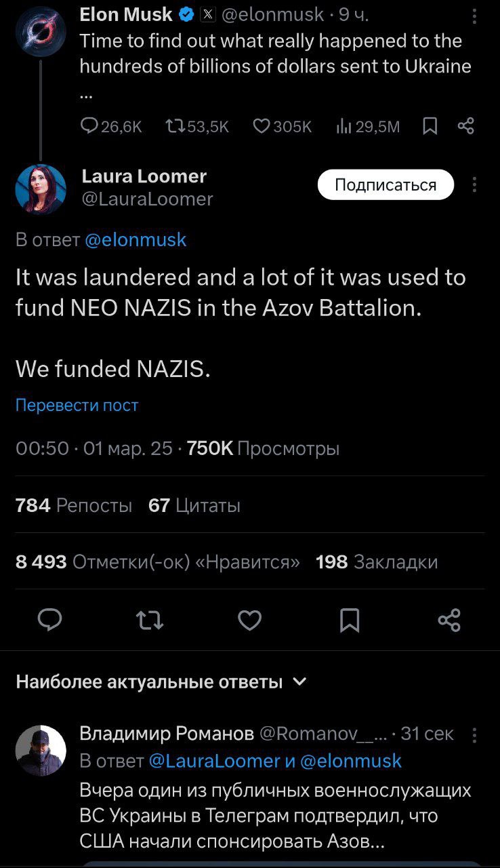Open more options on Владимир Романов's reply

[474, 735]
